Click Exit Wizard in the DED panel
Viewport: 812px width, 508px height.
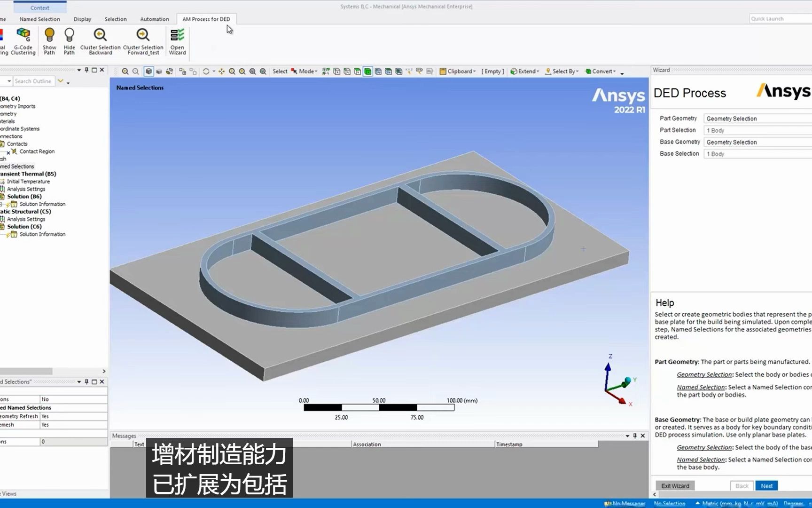click(675, 485)
